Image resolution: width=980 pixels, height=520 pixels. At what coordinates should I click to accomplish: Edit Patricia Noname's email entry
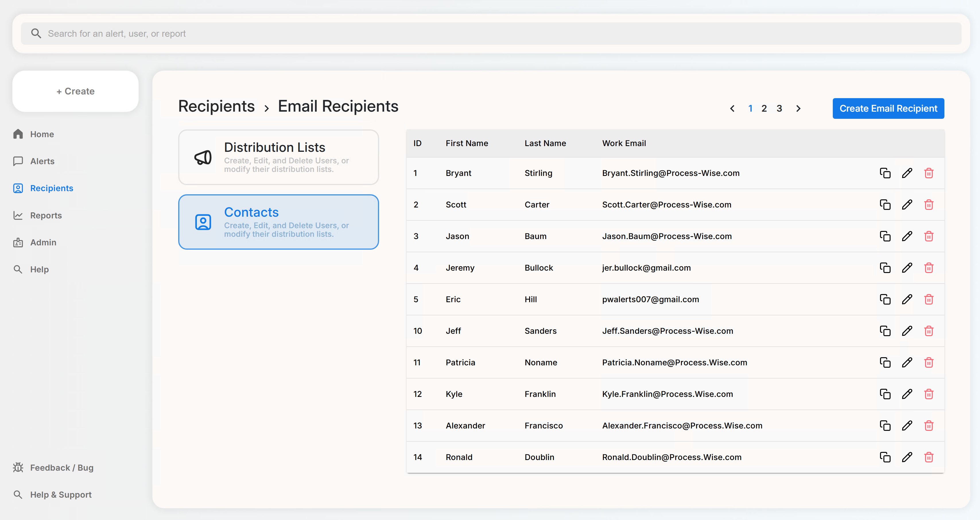coord(907,362)
